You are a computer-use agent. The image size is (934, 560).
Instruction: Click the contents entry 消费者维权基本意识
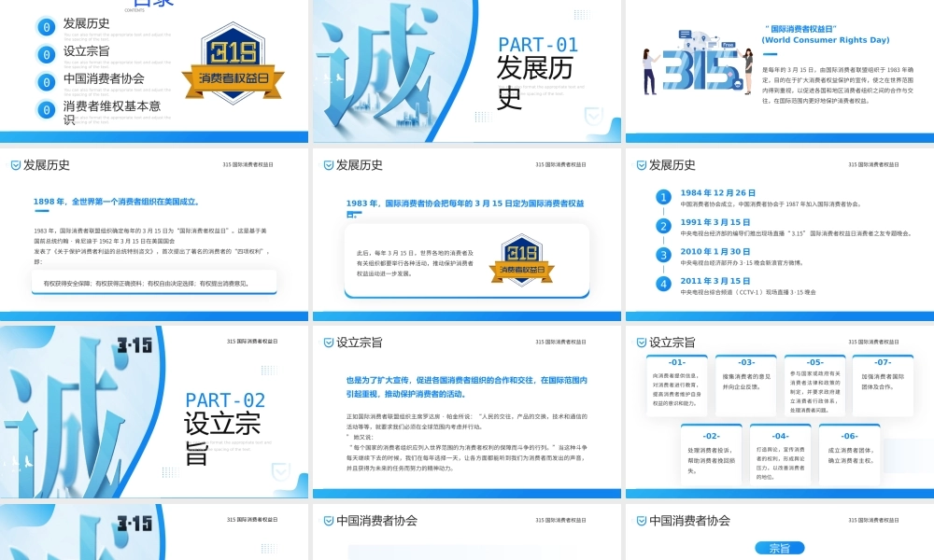pos(112,112)
